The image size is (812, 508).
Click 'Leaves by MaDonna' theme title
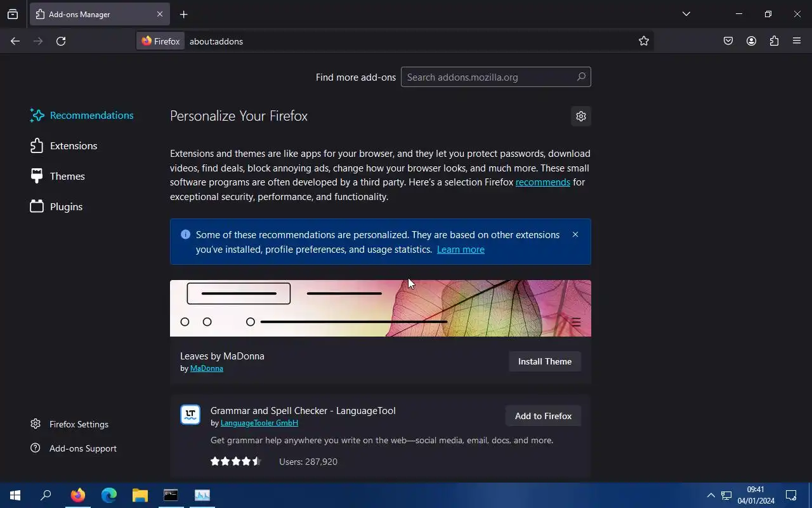click(222, 356)
